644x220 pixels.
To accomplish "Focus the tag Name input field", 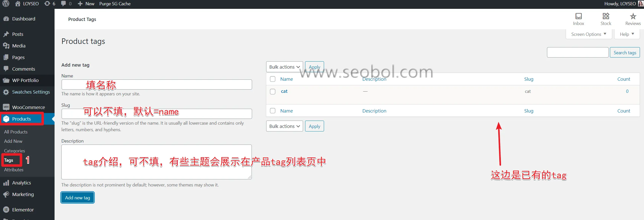I will 157,85.
